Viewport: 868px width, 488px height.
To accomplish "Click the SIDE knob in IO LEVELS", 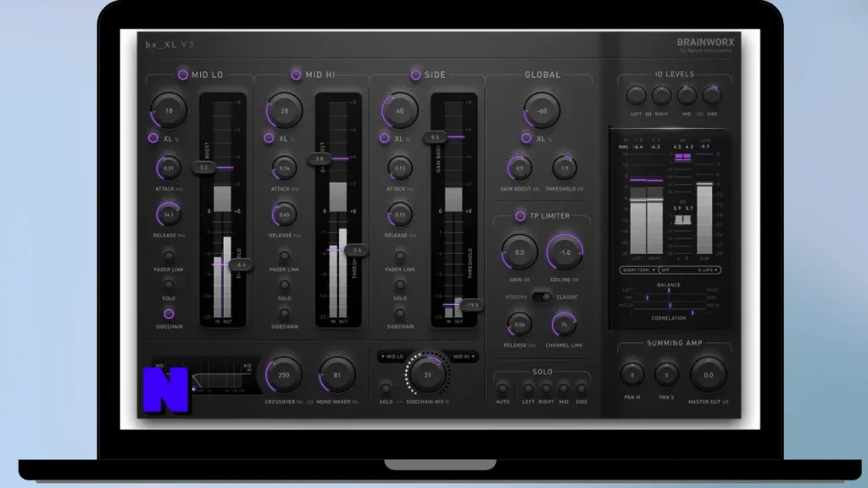I will [x=712, y=96].
